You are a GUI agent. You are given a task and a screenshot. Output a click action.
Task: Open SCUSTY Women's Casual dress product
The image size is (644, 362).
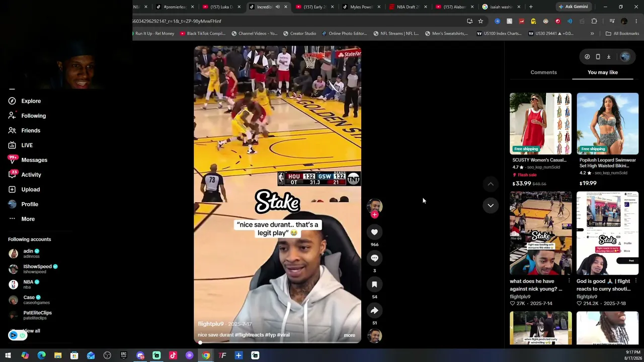click(x=540, y=140)
